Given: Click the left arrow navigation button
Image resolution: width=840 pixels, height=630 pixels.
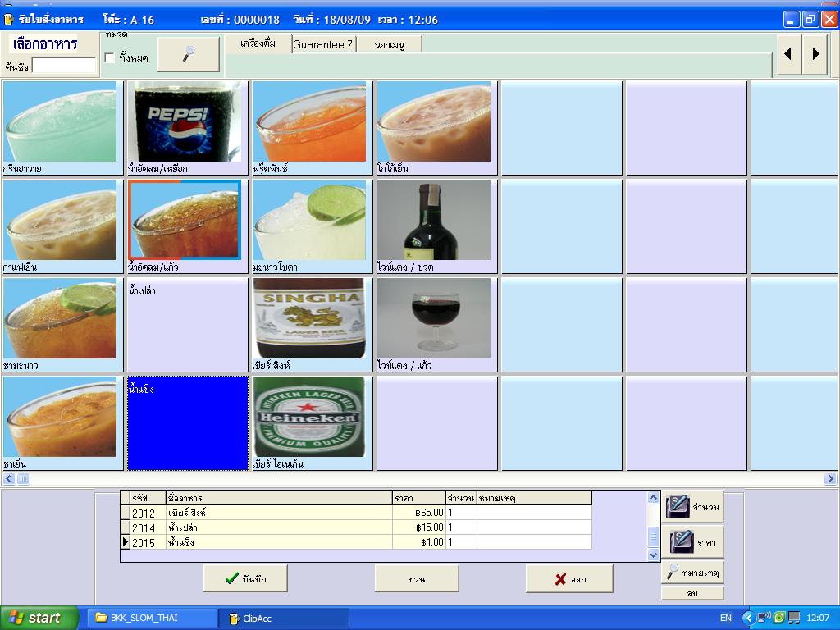Looking at the screenshot, I should click(x=789, y=54).
